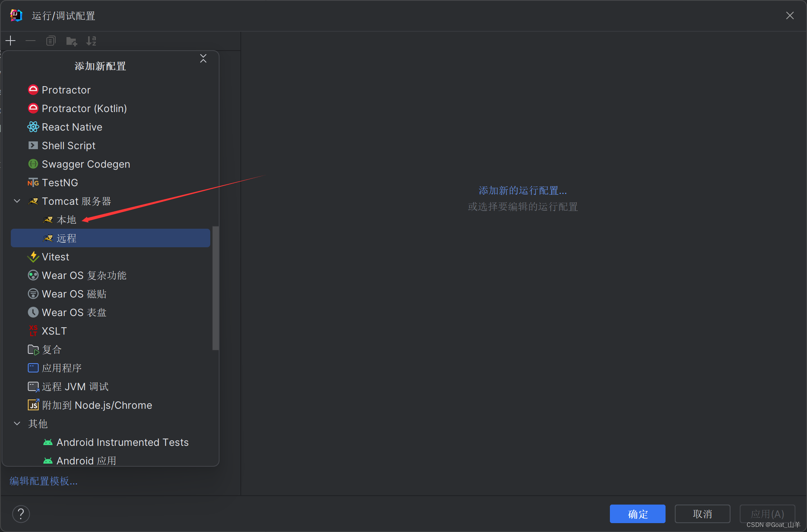Screen dimensions: 807x532
Task: Pick Vitest from the configuration list
Action: coord(55,257)
